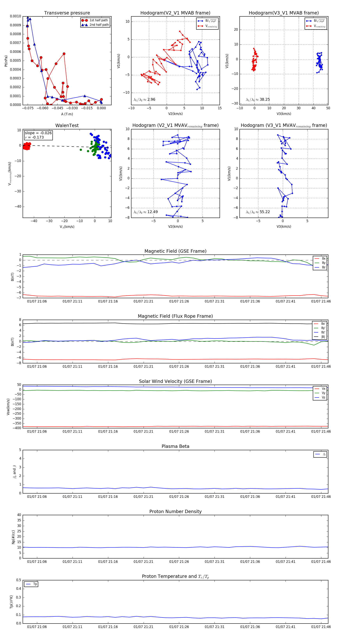
Task: Click the "Hodogram (V3_V1 MVAV remaining frame)" title
Action: (284, 125)
